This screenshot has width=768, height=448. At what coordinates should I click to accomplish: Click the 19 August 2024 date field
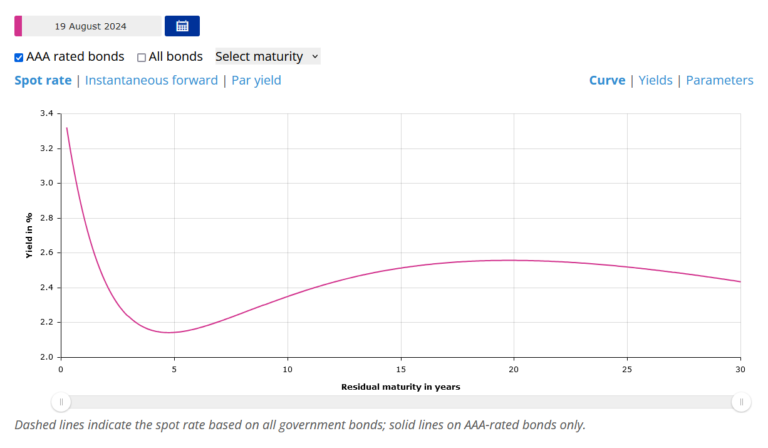tap(91, 26)
